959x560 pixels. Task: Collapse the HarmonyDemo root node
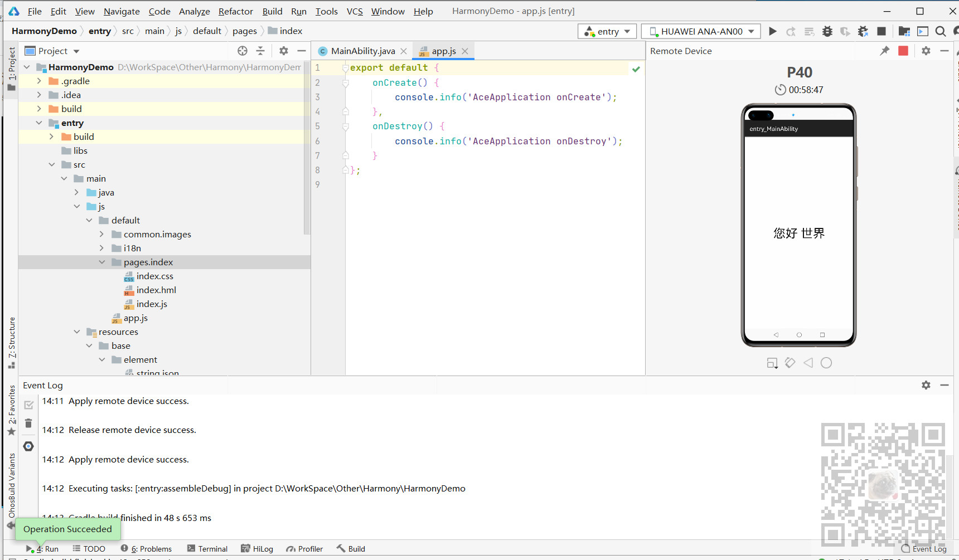[x=27, y=67]
